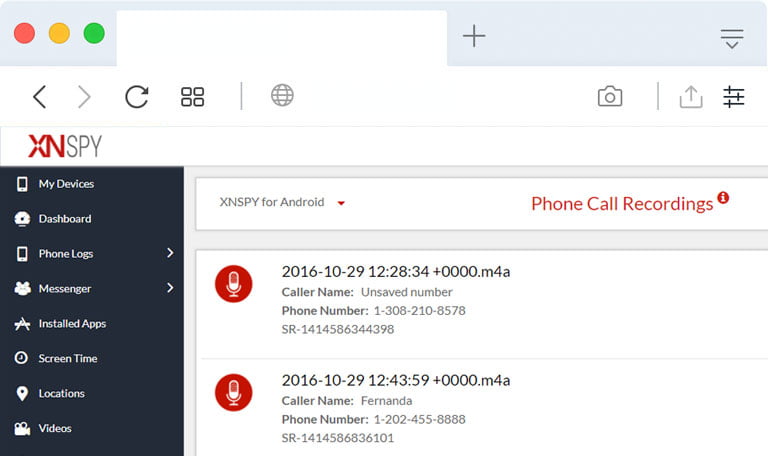Screen dimensions: 768x456
Task: Click phone number 1-202-455-8888
Action: point(419,419)
